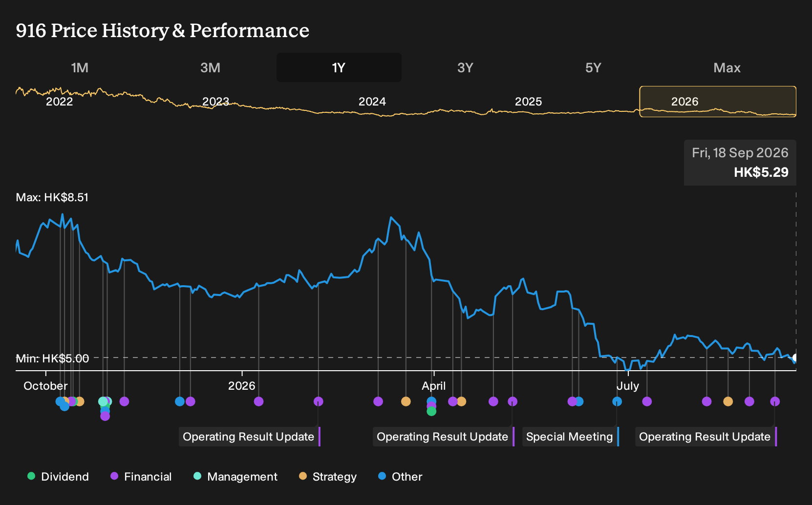Click teal Management marker in October cluster
This screenshot has height=505, width=812.
coord(102,401)
